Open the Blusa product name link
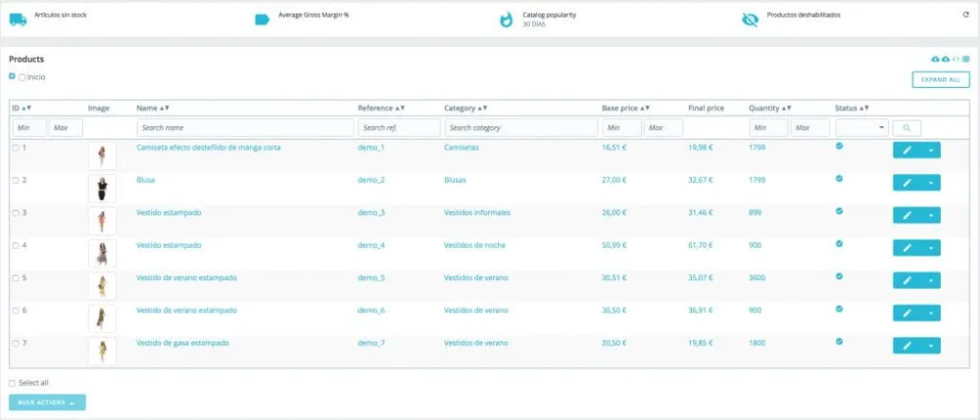The width and height of the screenshot is (980, 420). pos(146,180)
